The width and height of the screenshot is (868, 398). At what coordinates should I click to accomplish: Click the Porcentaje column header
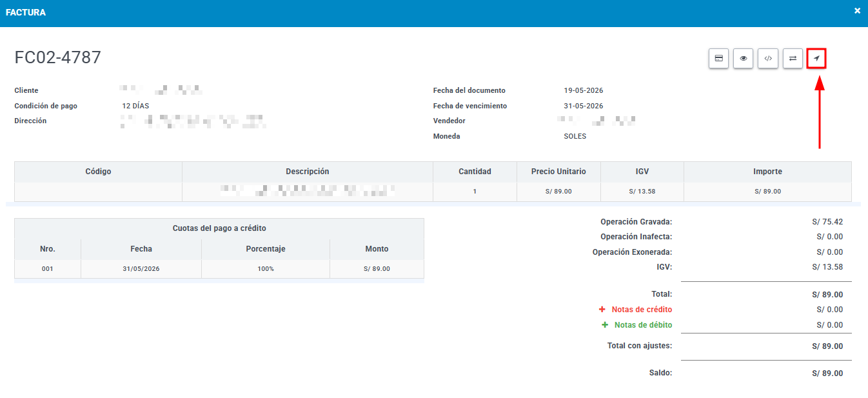coord(266,249)
